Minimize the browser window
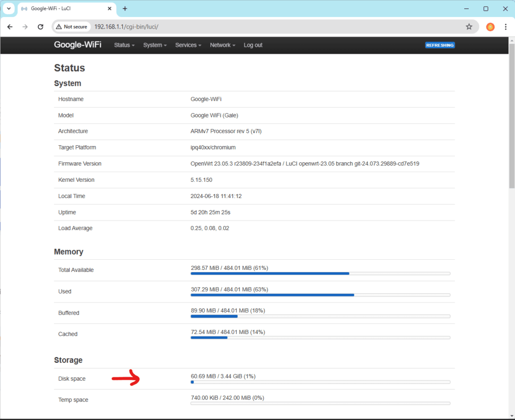This screenshot has height=420, width=515. [x=466, y=9]
